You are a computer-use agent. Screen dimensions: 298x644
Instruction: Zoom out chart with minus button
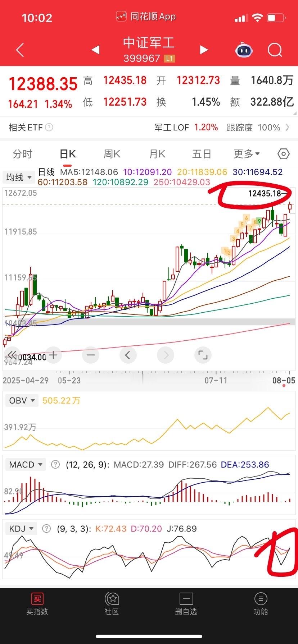pyautogui.click(x=91, y=355)
